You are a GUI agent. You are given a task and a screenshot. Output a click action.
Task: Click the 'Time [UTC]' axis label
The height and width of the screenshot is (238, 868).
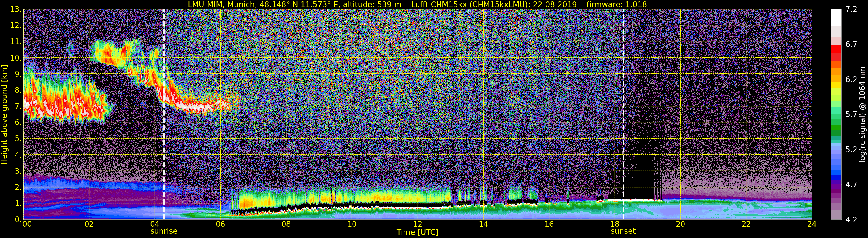click(x=417, y=232)
